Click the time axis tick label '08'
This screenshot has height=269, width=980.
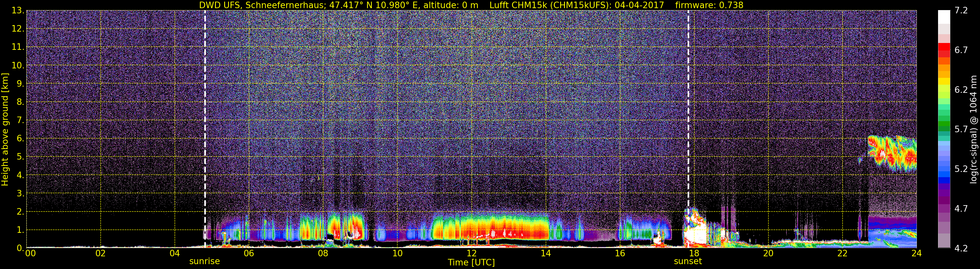tap(323, 253)
